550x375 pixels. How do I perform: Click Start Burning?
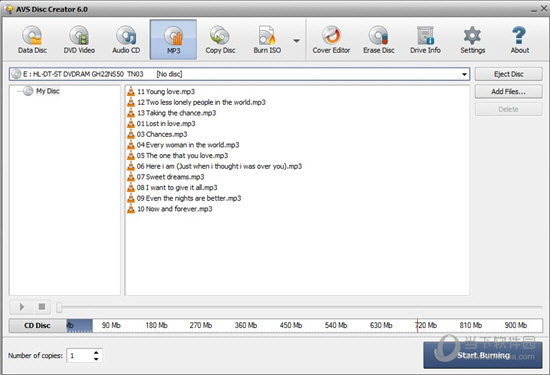[483, 355]
